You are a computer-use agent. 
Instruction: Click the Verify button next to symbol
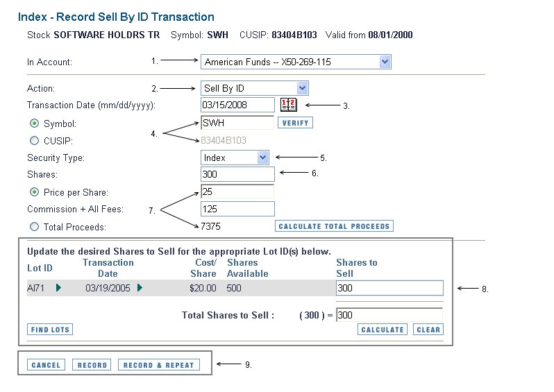295,123
